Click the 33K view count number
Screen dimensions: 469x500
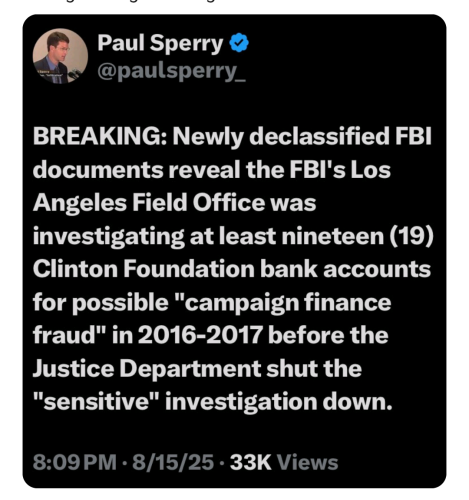pyautogui.click(x=251, y=462)
